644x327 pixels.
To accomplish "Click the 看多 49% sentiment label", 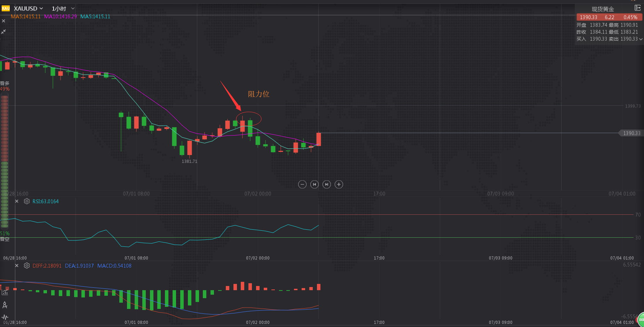I will pos(5,86).
